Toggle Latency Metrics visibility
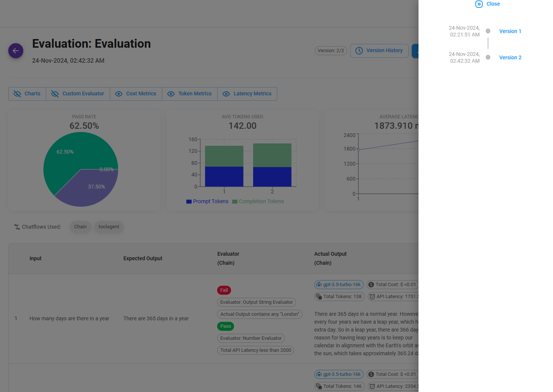553x392 pixels. coord(247,94)
